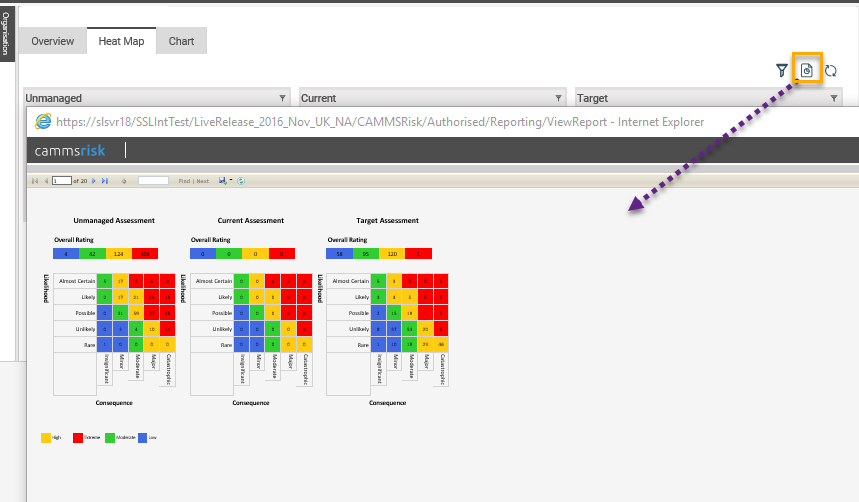This screenshot has width=859, height=502.
Task: Click the save/export disk icon in report toolbar
Action: (223, 181)
